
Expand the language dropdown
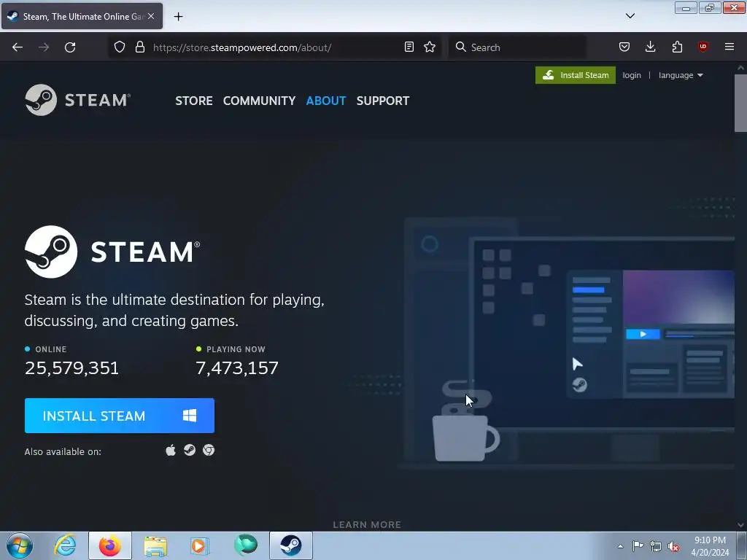[681, 75]
